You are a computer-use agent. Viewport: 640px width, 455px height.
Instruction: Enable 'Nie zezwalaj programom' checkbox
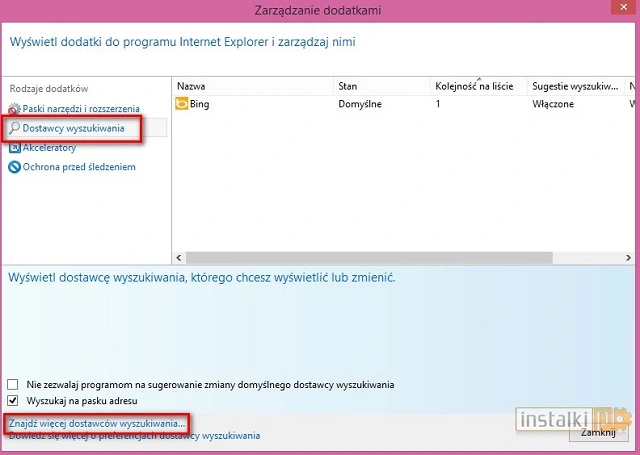pos(13,384)
